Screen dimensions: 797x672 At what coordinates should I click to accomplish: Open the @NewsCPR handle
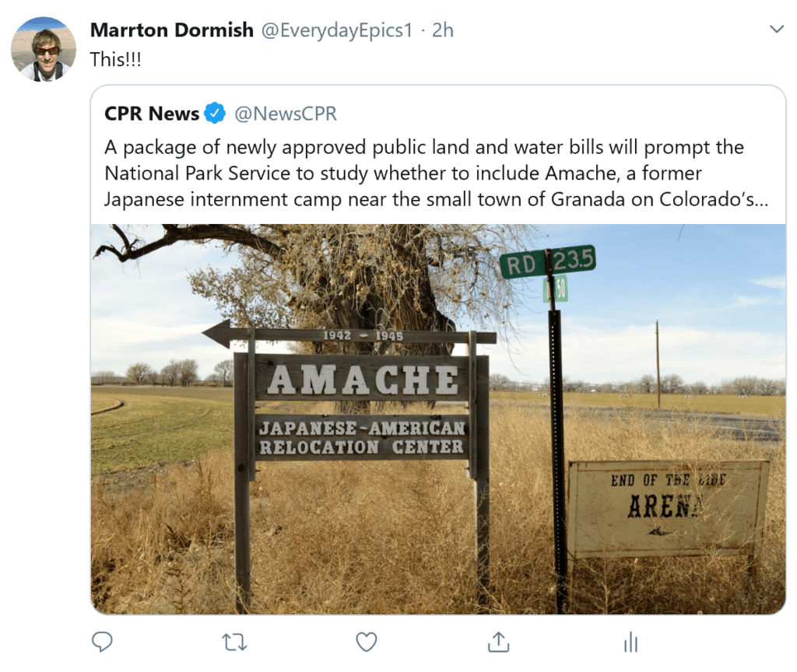(x=285, y=114)
